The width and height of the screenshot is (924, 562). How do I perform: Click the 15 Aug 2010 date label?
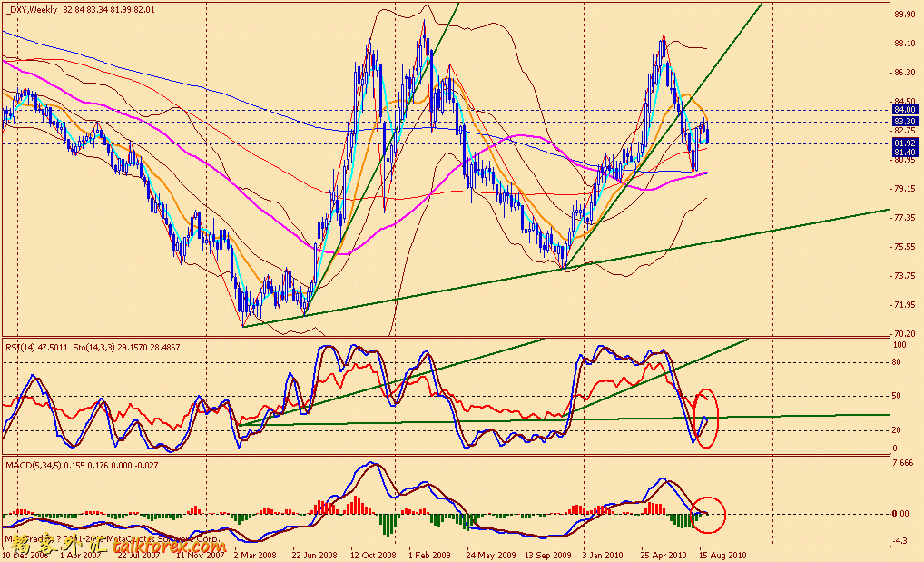[723, 555]
